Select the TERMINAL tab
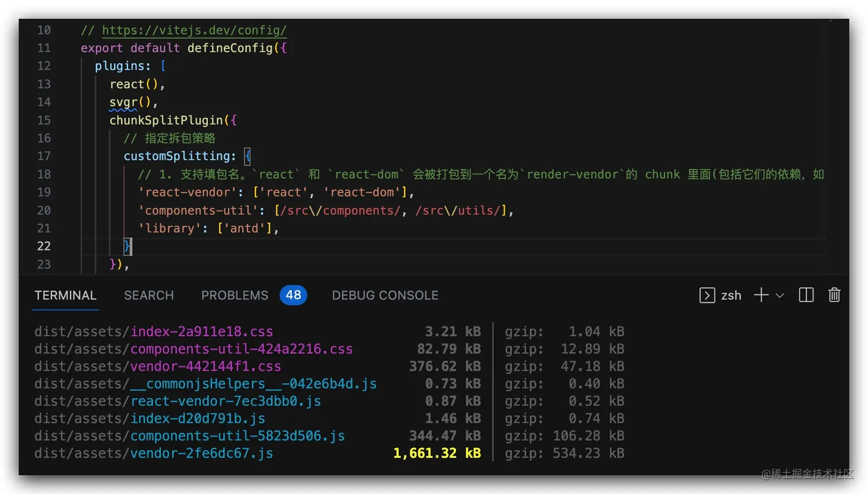 [x=65, y=295]
